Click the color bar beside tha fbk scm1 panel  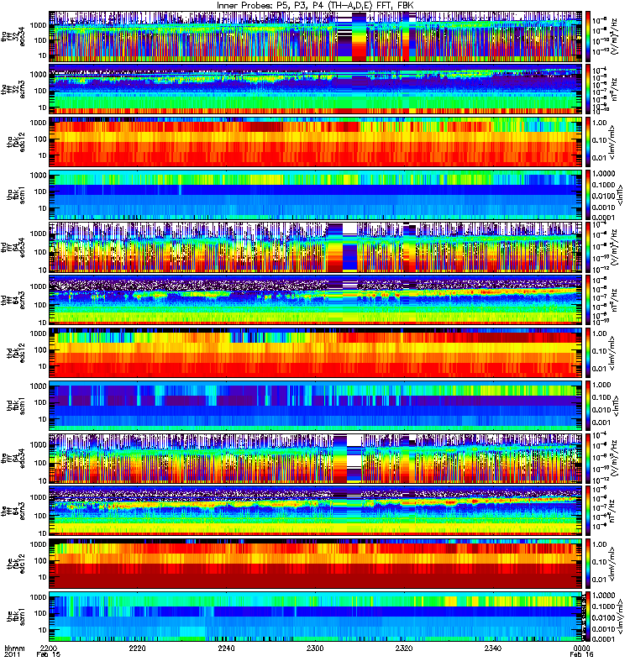point(588,195)
